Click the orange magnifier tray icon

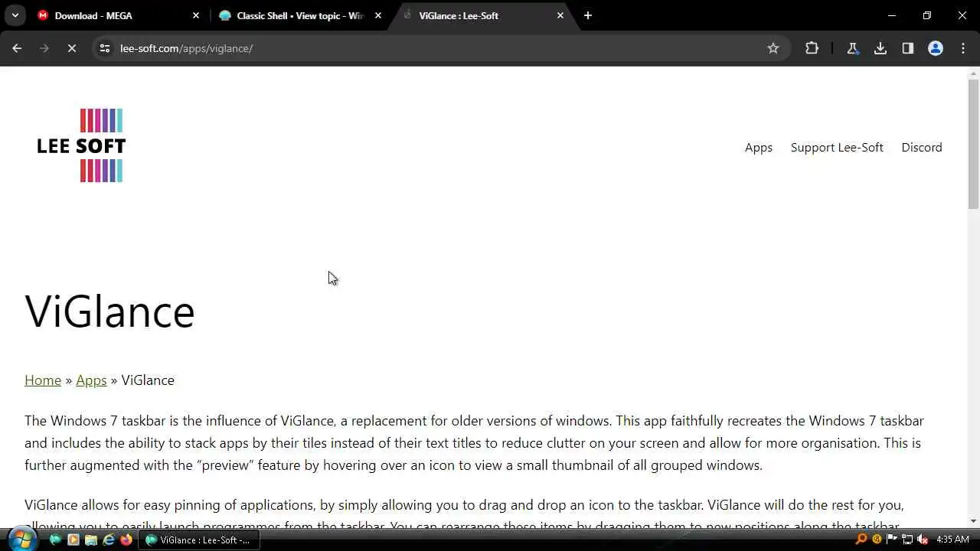coord(861,540)
